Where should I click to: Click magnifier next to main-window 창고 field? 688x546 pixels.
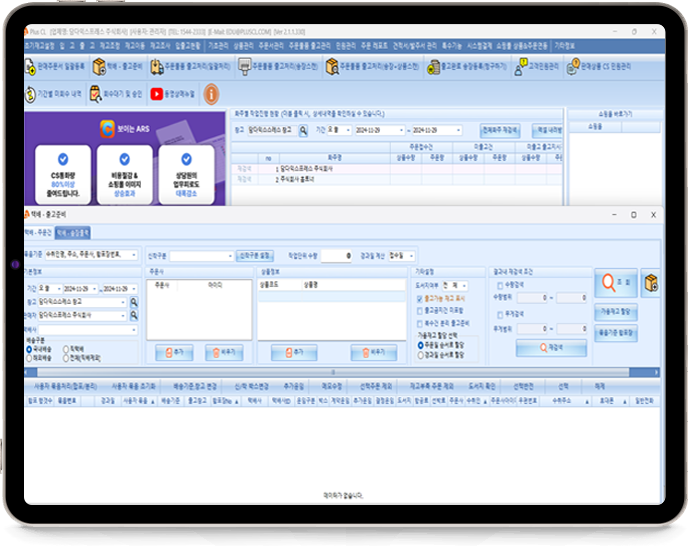tap(303, 131)
